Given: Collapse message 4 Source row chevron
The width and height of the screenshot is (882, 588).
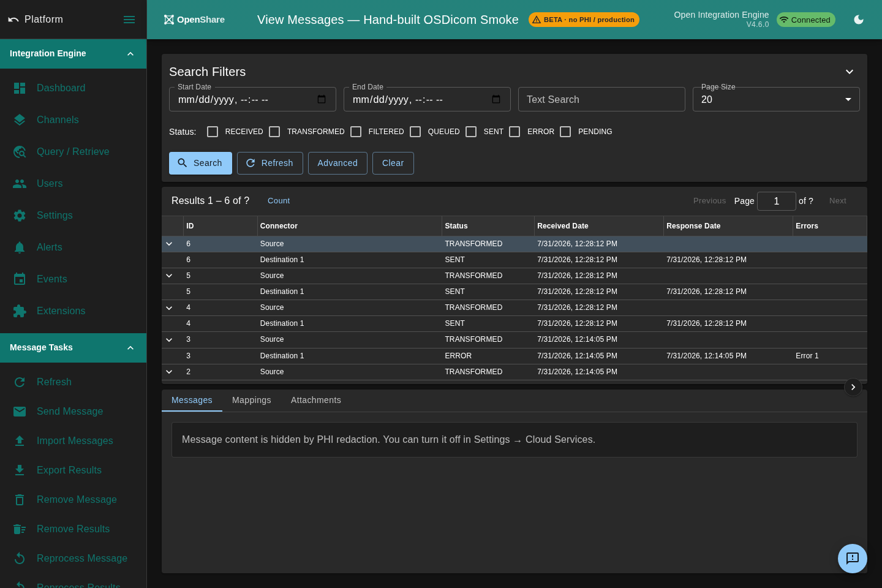Looking at the screenshot, I should click(x=169, y=307).
